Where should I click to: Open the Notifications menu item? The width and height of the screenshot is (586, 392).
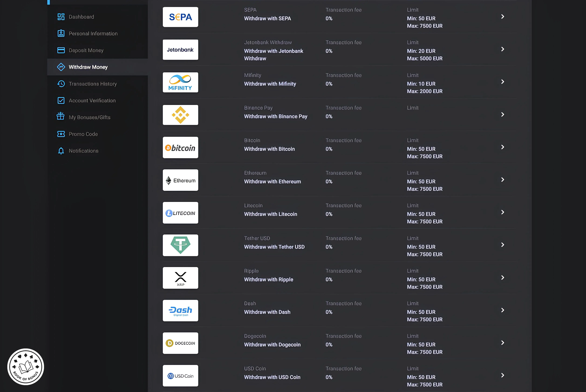[98, 151]
